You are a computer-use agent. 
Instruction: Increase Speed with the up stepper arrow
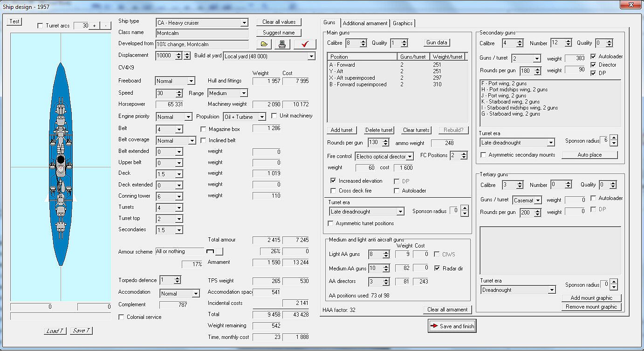coord(179,91)
